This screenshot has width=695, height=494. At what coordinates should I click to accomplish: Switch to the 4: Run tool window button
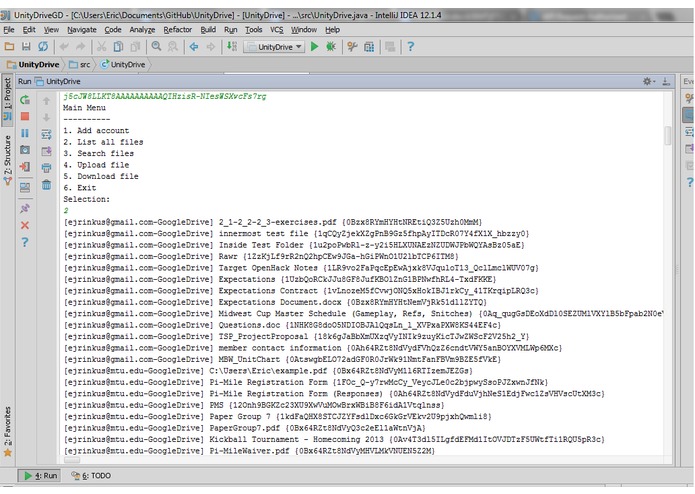40,475
